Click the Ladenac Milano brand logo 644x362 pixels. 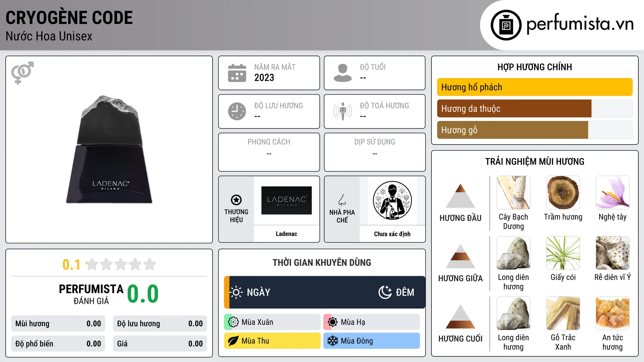click(x=286, y=200)
